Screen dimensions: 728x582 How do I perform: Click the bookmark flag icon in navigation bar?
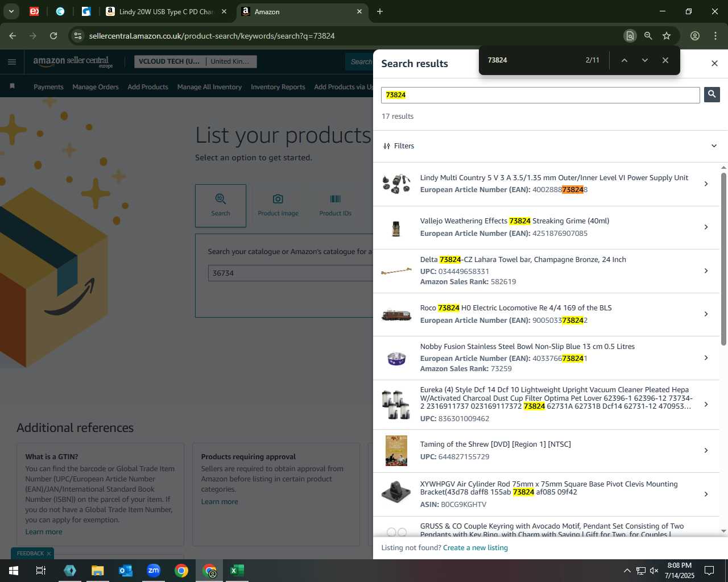tap(12, 86)
